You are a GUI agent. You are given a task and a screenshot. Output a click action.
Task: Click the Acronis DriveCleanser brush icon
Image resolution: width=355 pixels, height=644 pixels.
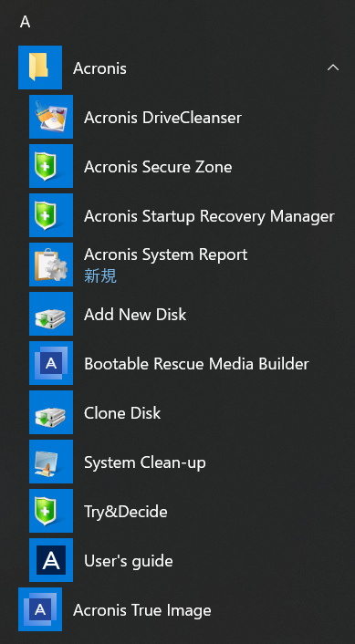tap(51, 117)
